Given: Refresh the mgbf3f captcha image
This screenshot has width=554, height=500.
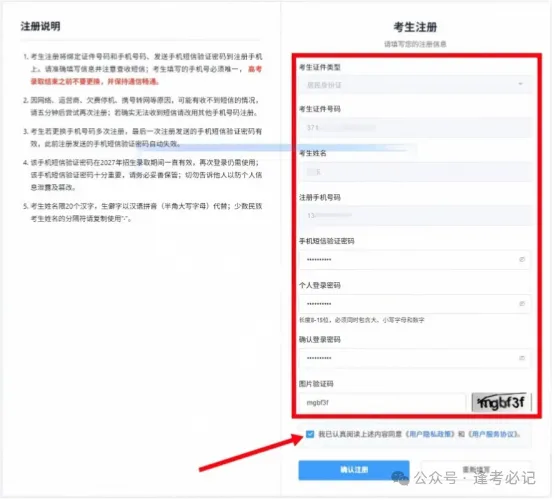Looking at the screenshot, I should click(502, 402).
